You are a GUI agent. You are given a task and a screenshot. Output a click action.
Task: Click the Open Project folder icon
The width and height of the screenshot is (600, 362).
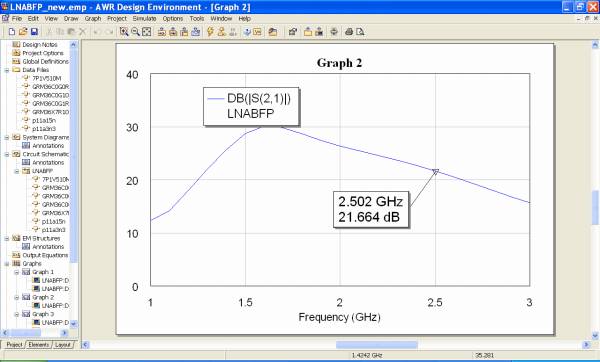tap(23, 32)
